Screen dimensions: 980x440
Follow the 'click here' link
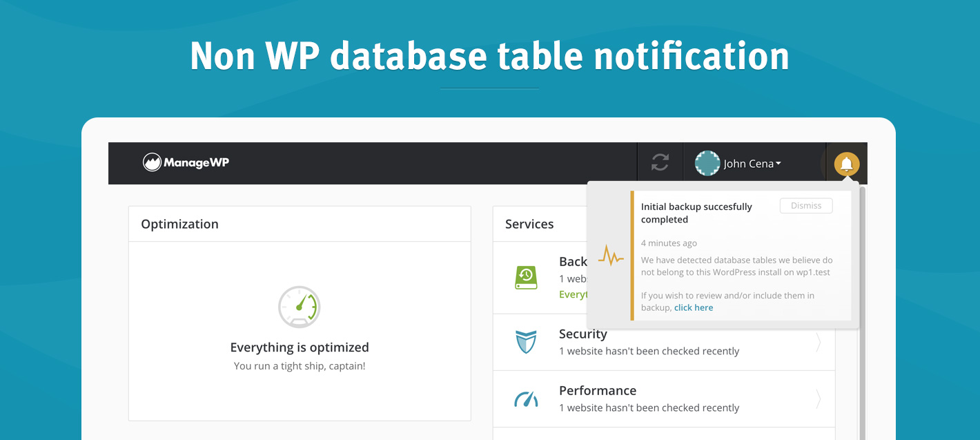click(694, 308)
